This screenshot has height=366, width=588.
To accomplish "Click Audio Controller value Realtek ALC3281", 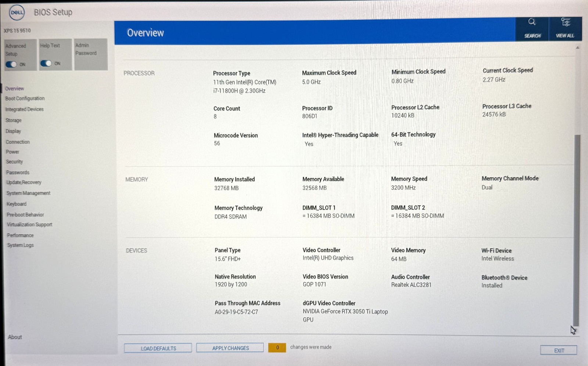I will click(x=411, y=285).
